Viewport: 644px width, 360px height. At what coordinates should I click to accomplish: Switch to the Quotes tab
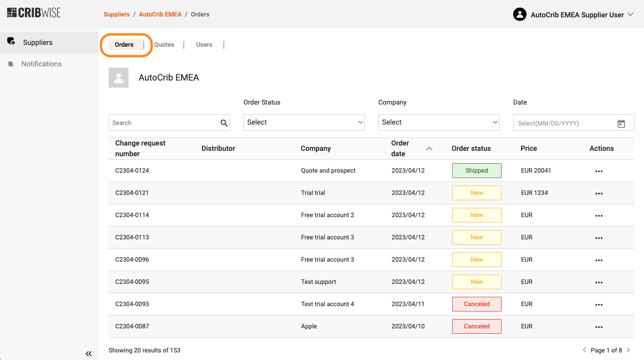tap(164, 44)
